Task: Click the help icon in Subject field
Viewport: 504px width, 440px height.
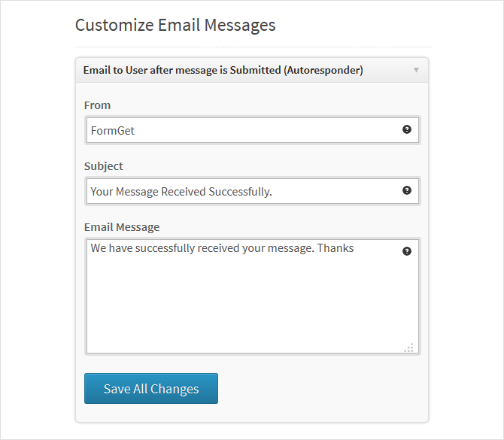Action: [x=407, y=190]
